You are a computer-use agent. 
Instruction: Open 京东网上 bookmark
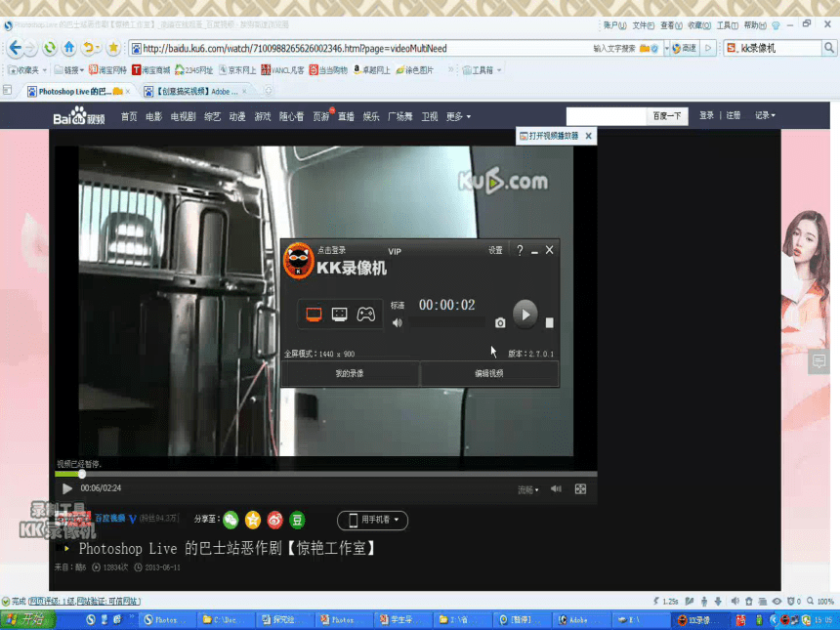pos(237,70)
